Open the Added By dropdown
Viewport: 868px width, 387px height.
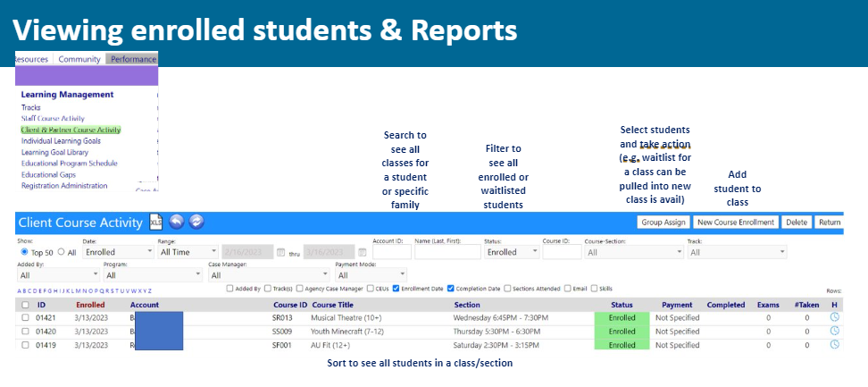[x=59, y=274]
